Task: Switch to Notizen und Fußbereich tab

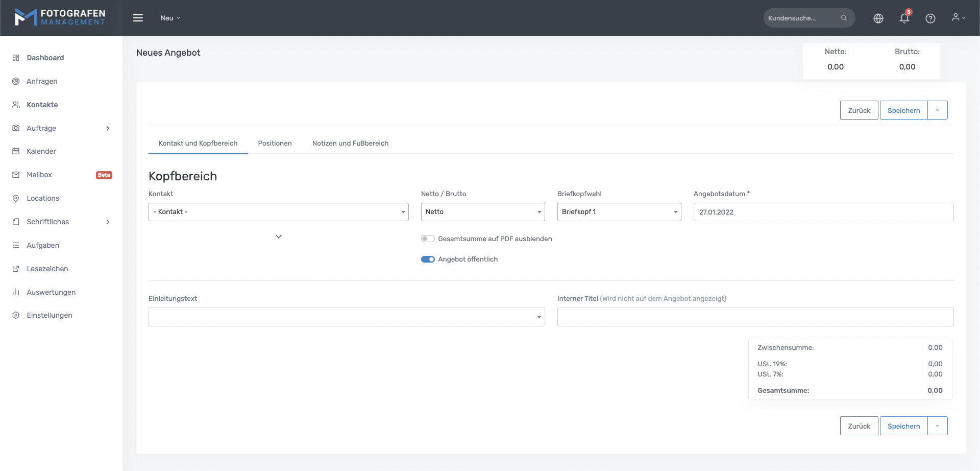Action: click(350, 143)
